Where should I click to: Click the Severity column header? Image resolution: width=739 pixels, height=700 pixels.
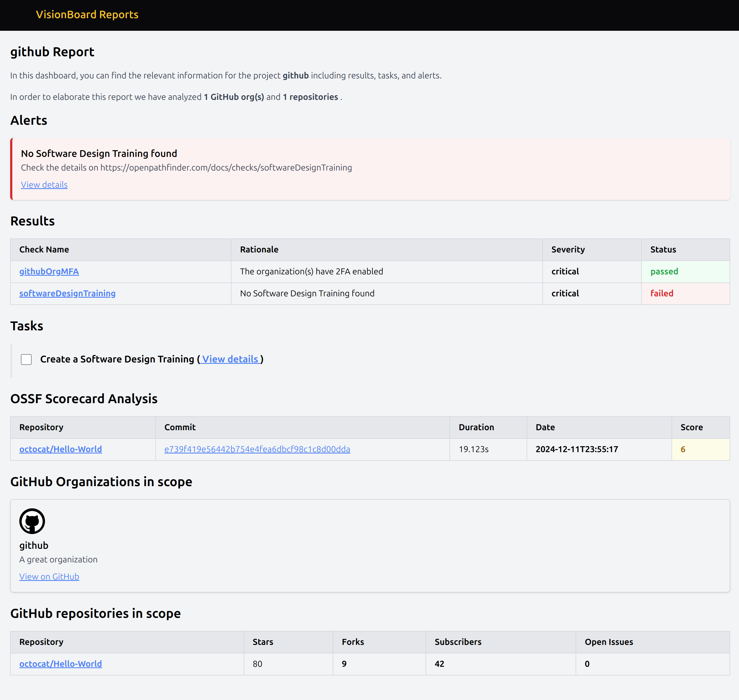coord(592,250)
